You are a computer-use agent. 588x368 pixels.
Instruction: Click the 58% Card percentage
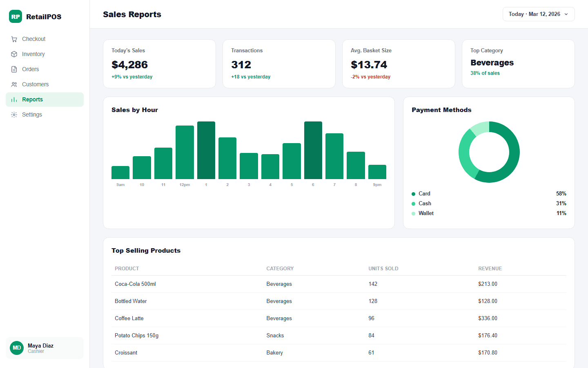coord(561,194)
